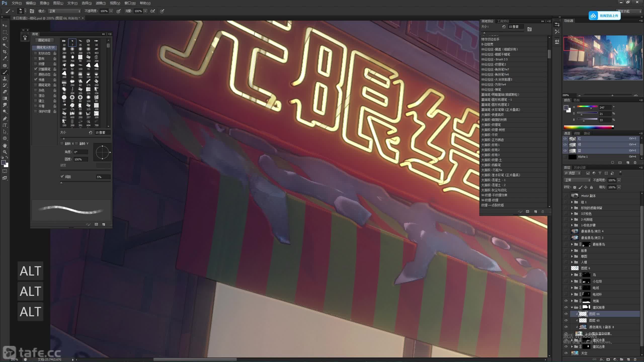This screenshot has height=362, width=644.
Task: Expand the 组 1 layer group
Action: pyautogui.click(x=572, y=202)
